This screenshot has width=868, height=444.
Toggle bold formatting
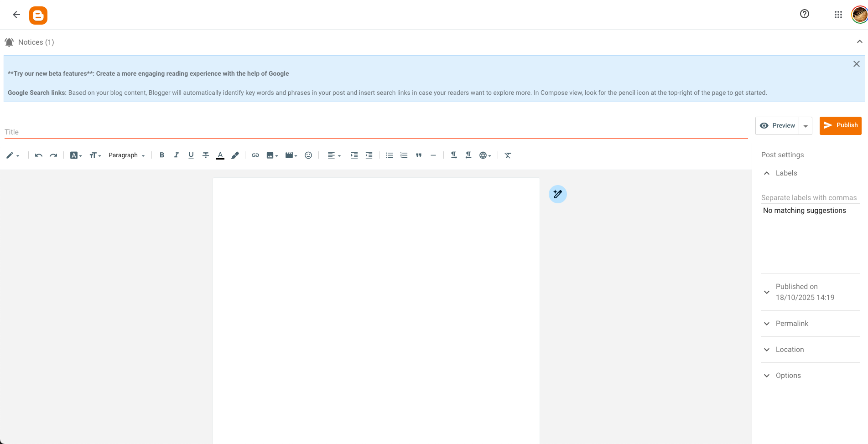[161, 155]
